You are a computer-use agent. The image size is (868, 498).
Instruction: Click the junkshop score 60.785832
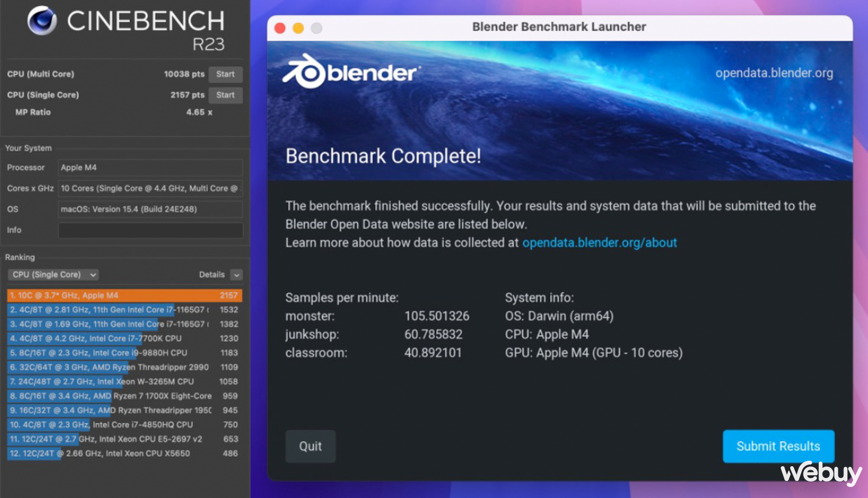pyautogui.click(x=433, y=334)
